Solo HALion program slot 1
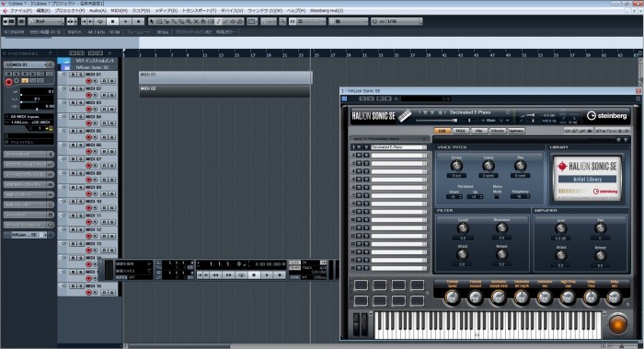 click(366, 147)
